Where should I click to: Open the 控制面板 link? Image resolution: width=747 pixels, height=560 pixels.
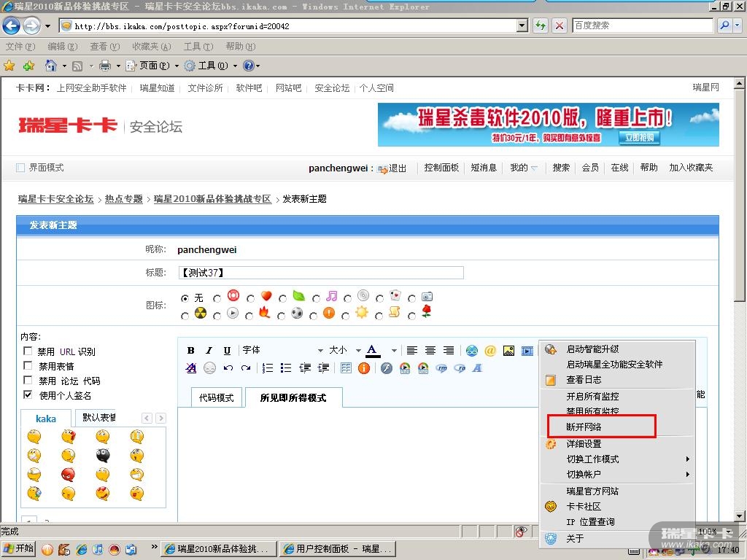441,168
